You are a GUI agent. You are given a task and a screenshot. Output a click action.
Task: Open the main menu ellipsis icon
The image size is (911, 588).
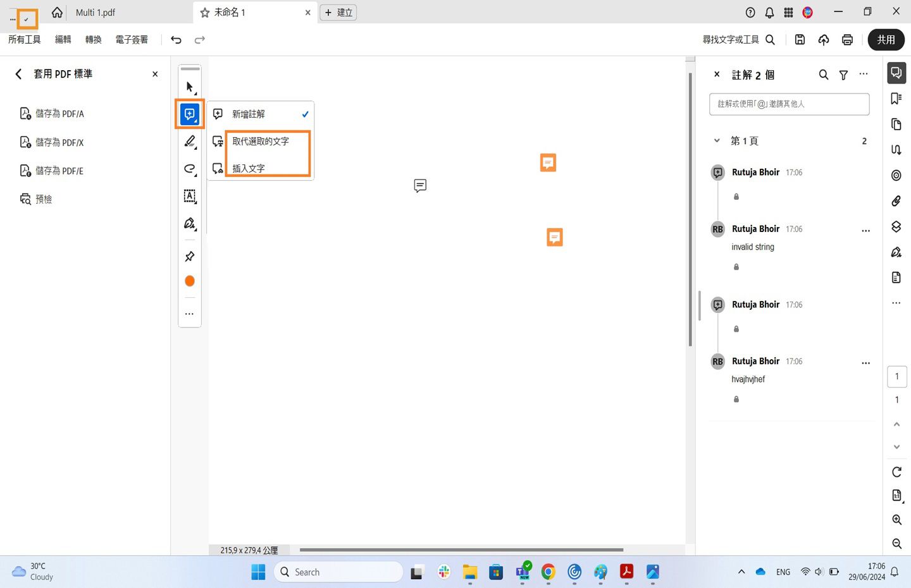(13, 20)
